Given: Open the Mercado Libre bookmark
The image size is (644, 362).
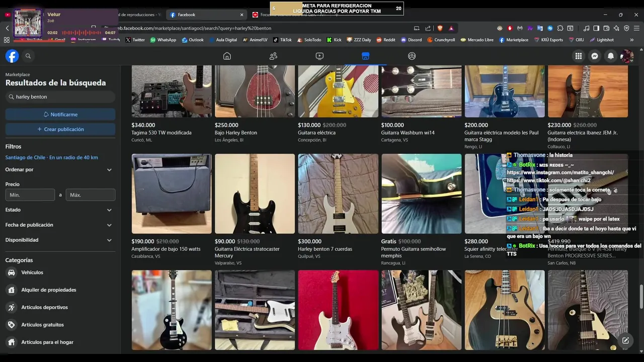Looking at the screenshot, I should 477,40.
